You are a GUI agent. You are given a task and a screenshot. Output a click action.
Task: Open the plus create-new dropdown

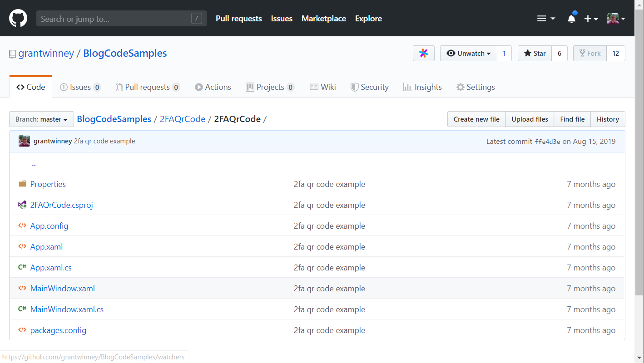[x=590, y=19]
